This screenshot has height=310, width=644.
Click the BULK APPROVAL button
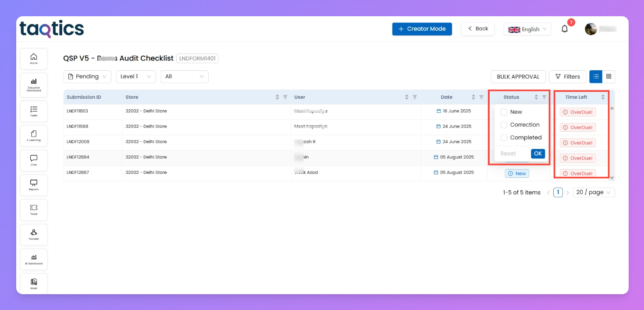tap(518, 76)
